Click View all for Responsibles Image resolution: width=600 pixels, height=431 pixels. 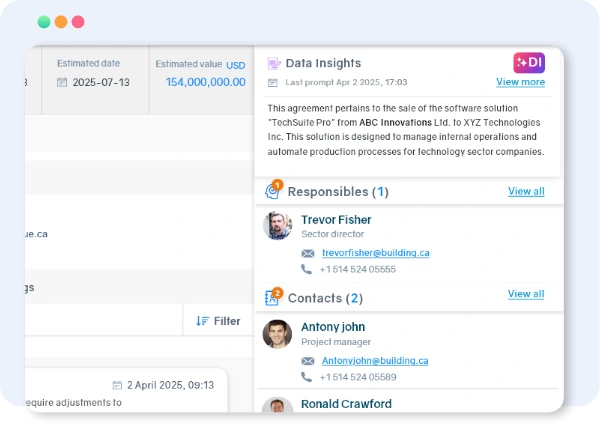click(526, 191)
